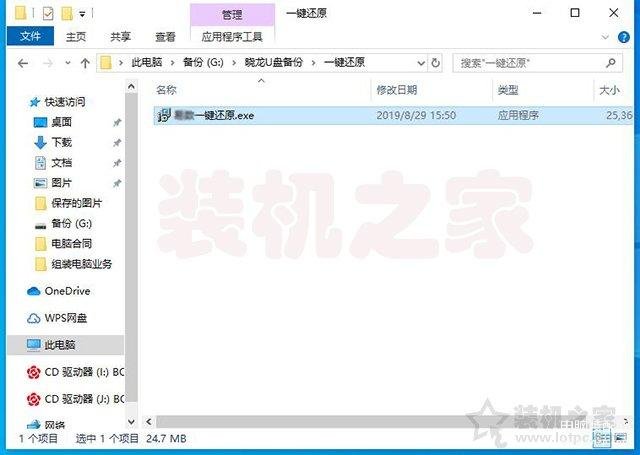Click the folder icon in title bar

click(20, 13)
